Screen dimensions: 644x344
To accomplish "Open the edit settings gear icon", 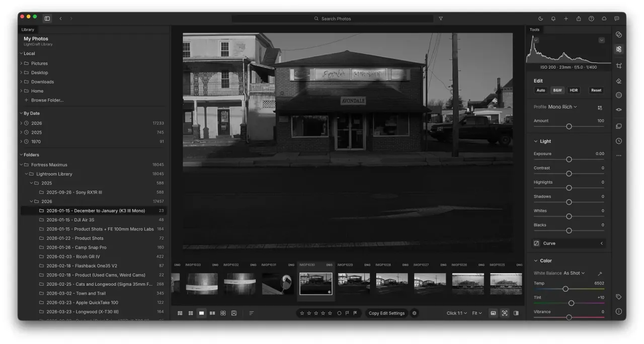I will pyautogui.click(x=415, y=313).
